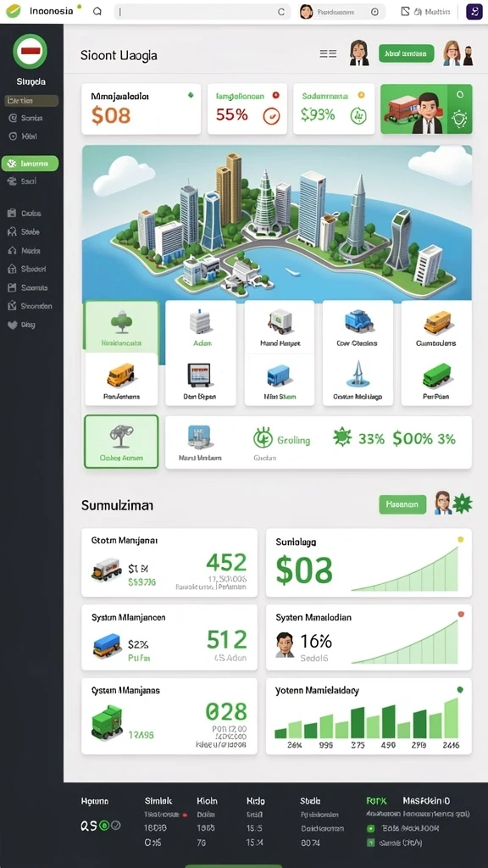
Task: Click the purple square icon at top right
Action: (474, 12)
